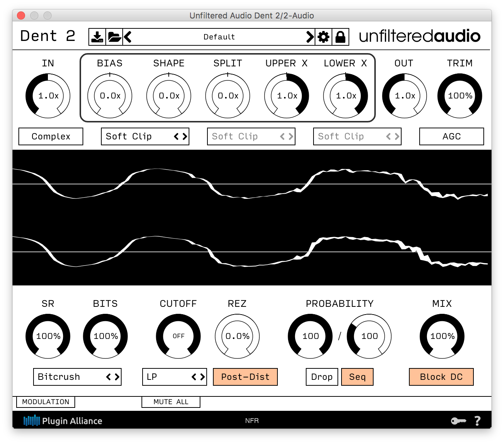Click the upper waveform display

tap(252, 184)
